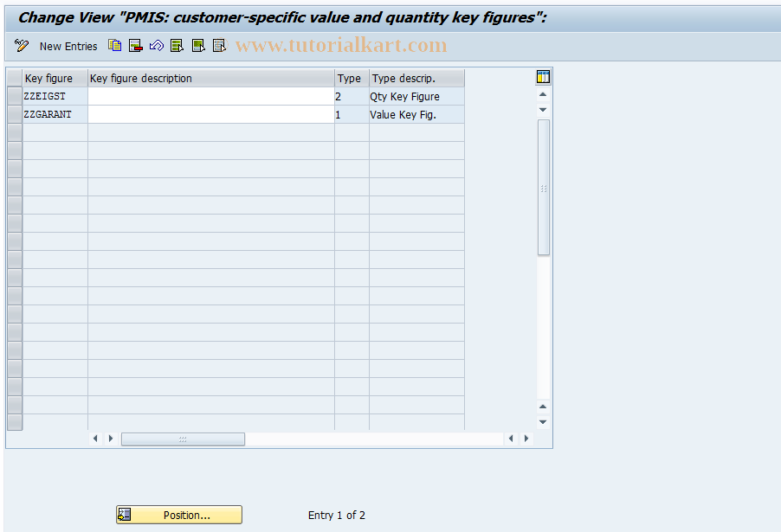Click the select-all corner cell of table
Screen dimensions: 781x532
pos(15,78)
